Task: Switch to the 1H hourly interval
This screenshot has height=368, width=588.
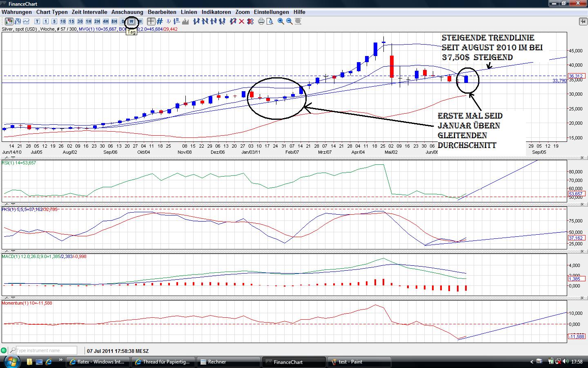Action: (89, 21)
